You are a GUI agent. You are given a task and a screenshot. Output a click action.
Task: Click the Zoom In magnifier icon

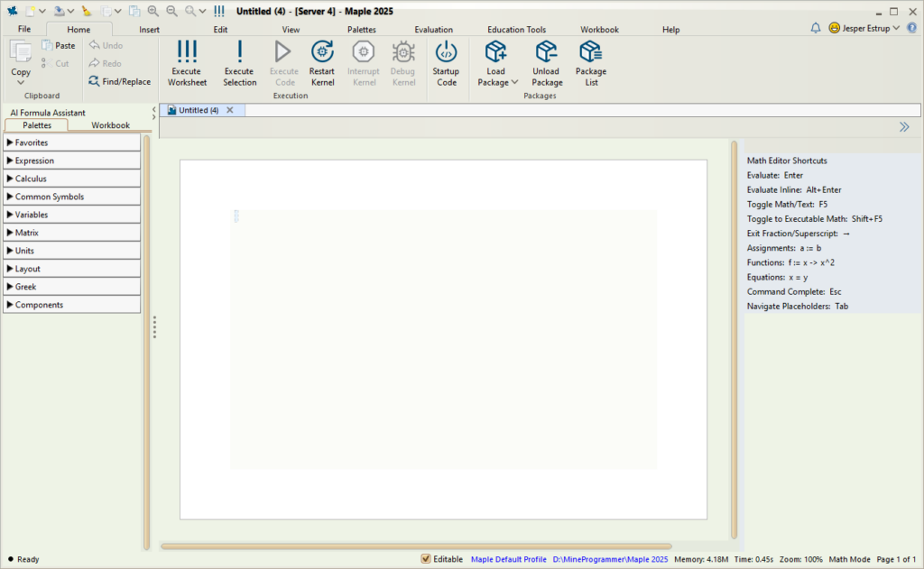click(153, 11)
